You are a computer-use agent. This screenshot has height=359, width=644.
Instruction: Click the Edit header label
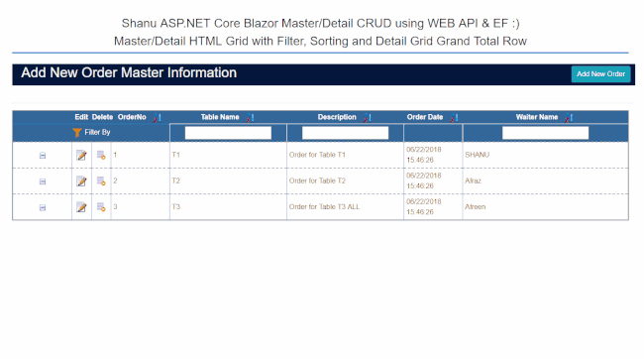tap(81, 117)
